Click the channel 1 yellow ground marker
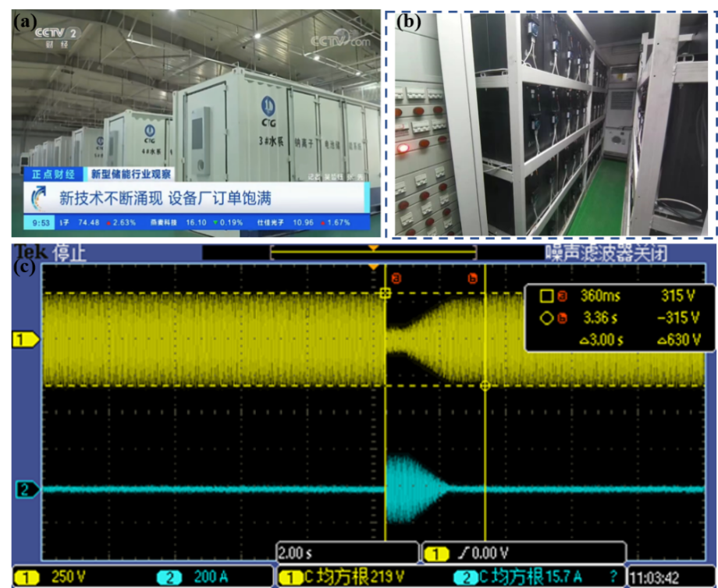718x588 pixels. point(22,339)
